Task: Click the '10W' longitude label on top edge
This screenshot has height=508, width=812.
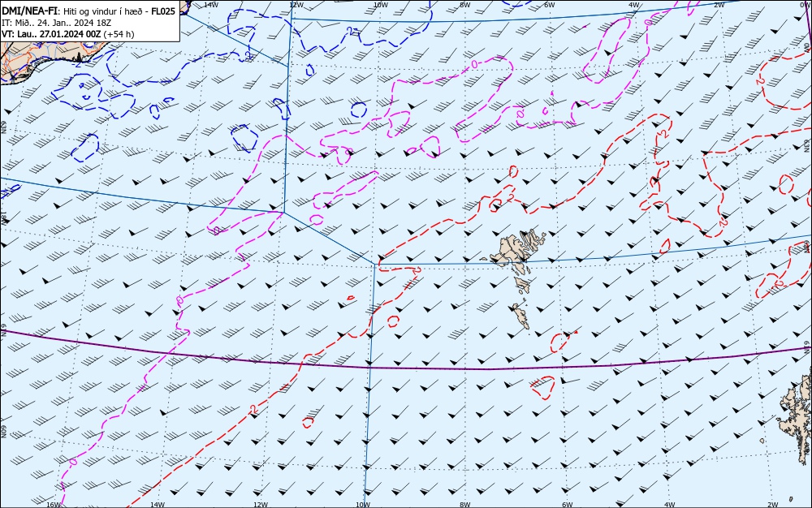Action: click(x=381, y=5)
